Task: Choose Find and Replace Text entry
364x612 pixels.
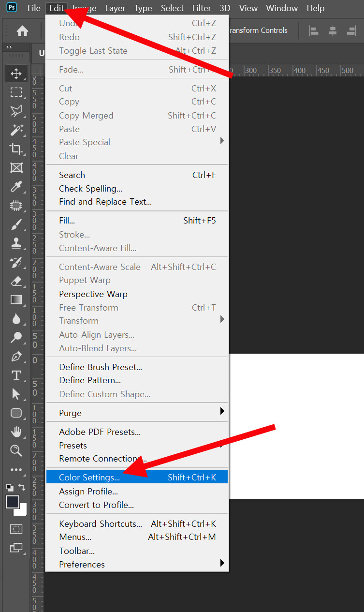Action: pos(137,202)
